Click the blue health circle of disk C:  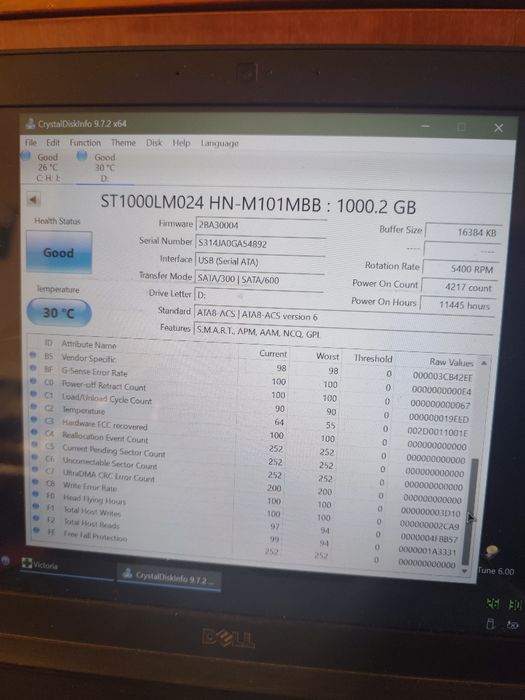(26, 156)
